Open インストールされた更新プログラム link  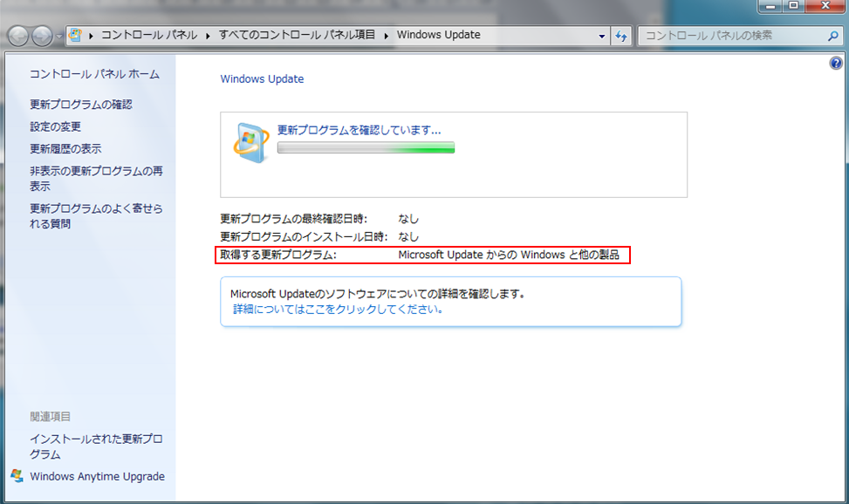coord(96,446)
